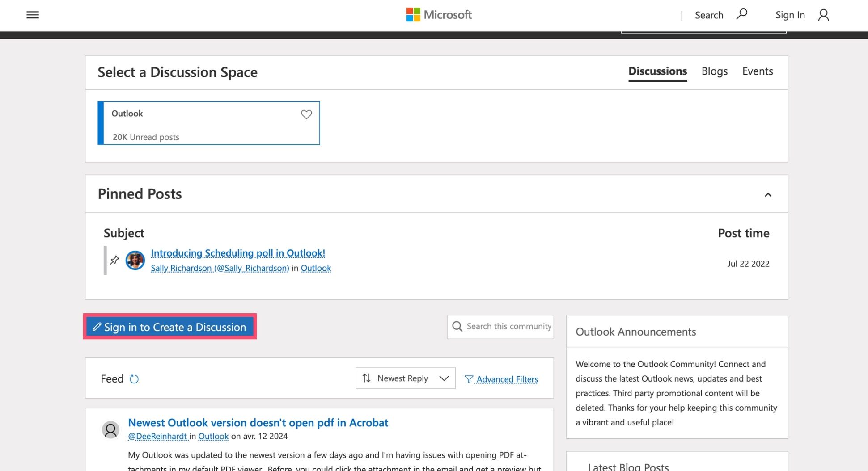Click the Search magnifier icon in header

pos(742,14)
